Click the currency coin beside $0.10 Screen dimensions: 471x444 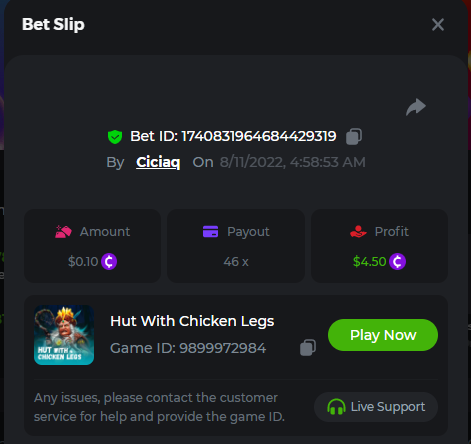point(109,262)
